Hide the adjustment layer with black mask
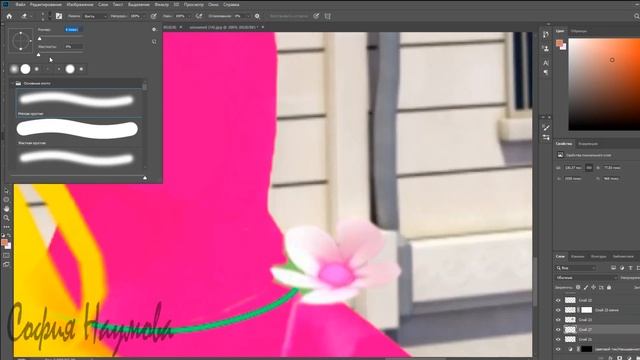 [x=558, y=349]
